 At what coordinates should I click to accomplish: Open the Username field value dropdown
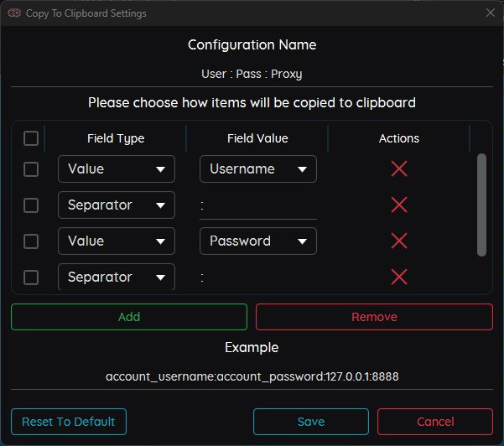click(257, 169)
